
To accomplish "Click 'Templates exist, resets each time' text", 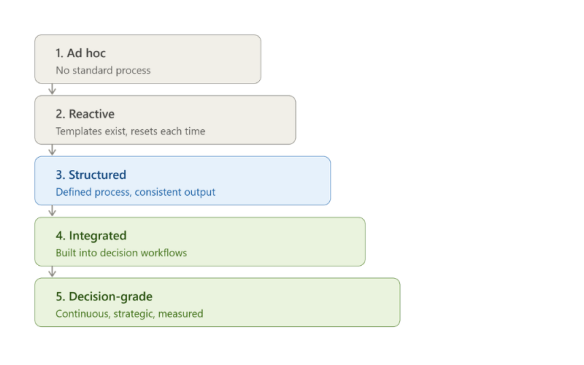I will pyautogui.click(x=130, y=131).
